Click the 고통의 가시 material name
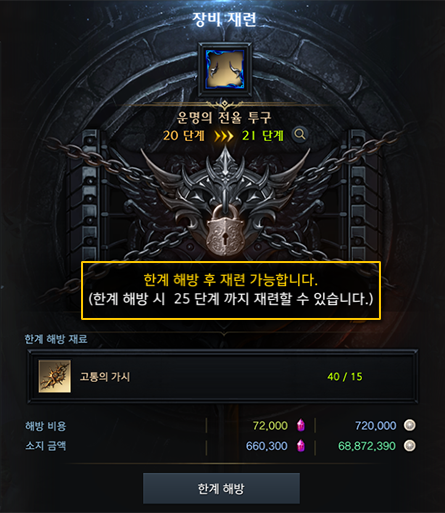This screenshot has height=513, width=445. (x=105, y=377)
